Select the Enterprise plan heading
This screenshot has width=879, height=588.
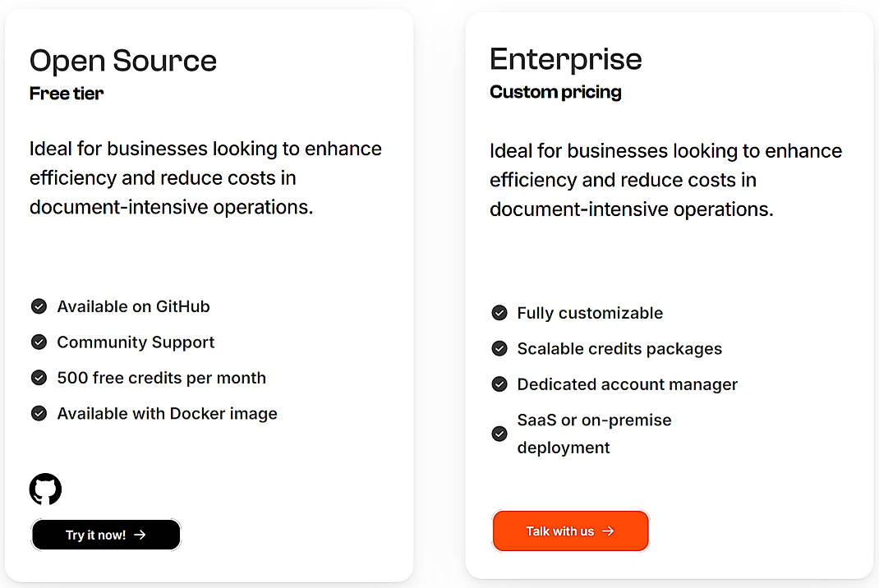pos(565,59)
